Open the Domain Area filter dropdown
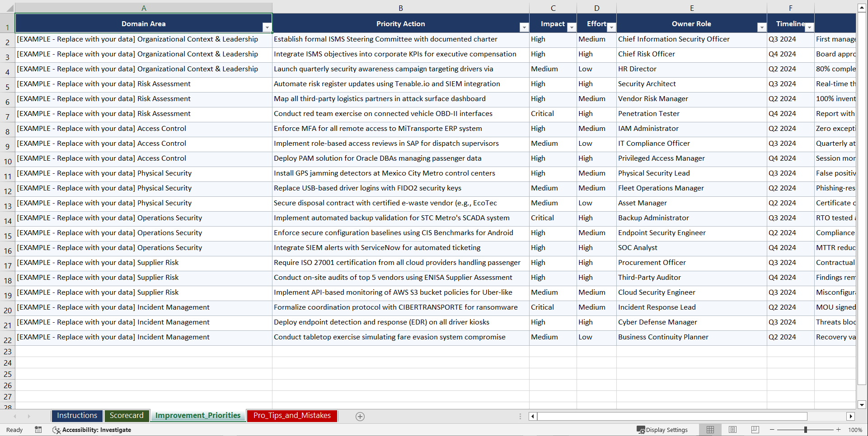 click(267, 27)
